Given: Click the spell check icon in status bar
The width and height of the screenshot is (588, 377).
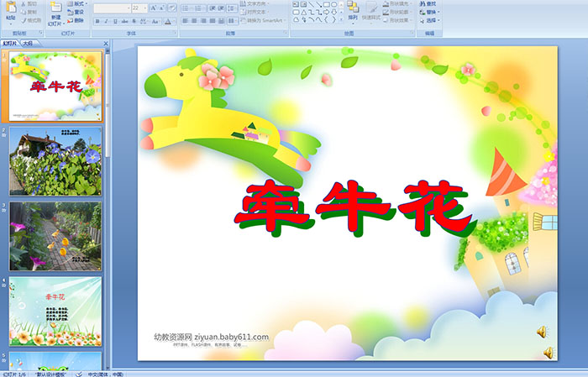Looking at the screenshot, I should [79, 374].
